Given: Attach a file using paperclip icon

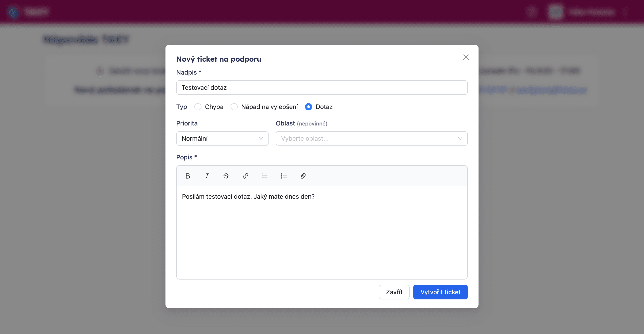Looking at the screenshot, I should (303, 176).
